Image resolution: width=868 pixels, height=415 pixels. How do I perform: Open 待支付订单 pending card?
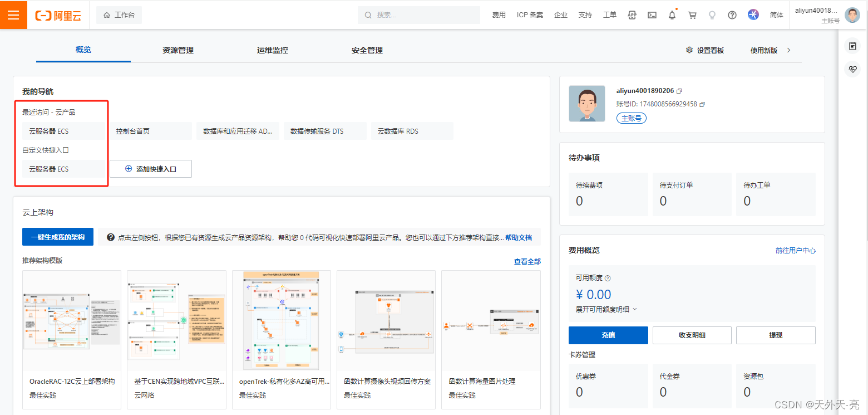692,194
